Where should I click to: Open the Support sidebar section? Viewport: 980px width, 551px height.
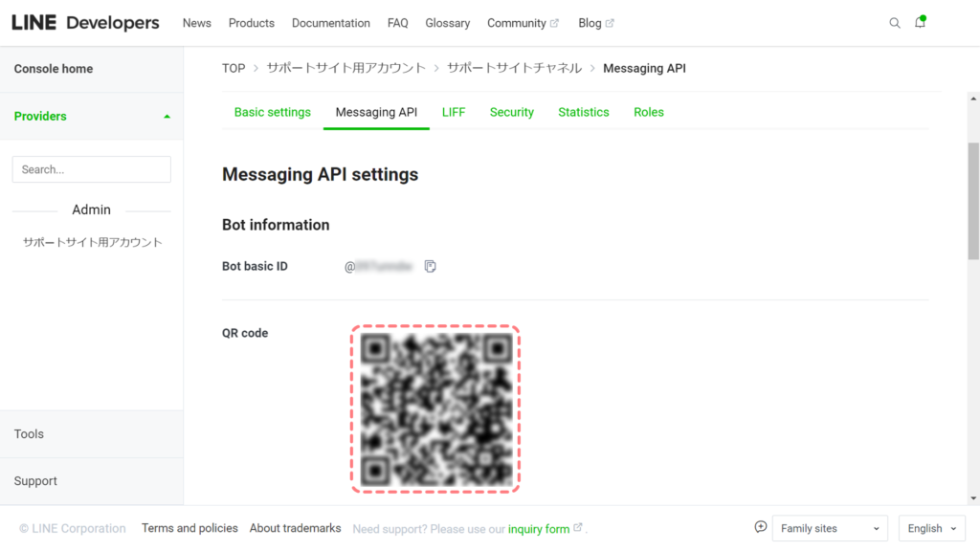(92, 481)
